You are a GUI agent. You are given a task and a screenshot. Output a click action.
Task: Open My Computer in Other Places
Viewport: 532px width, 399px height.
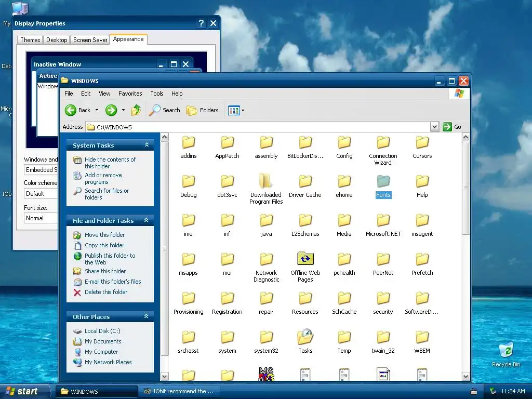(101, 352)
